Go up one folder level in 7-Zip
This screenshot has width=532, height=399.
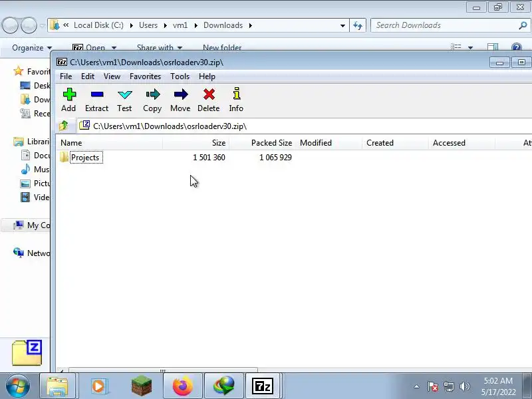point(64,126)
